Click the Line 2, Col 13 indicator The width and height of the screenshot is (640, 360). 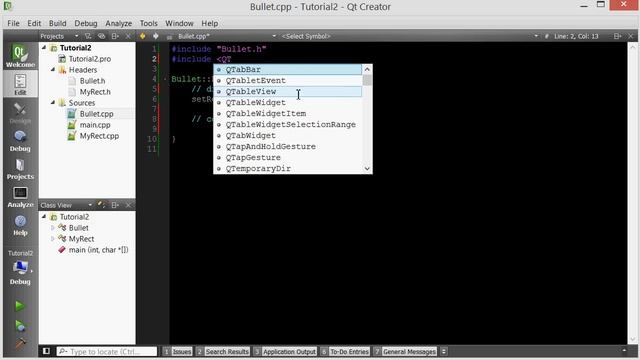(576, 36)
